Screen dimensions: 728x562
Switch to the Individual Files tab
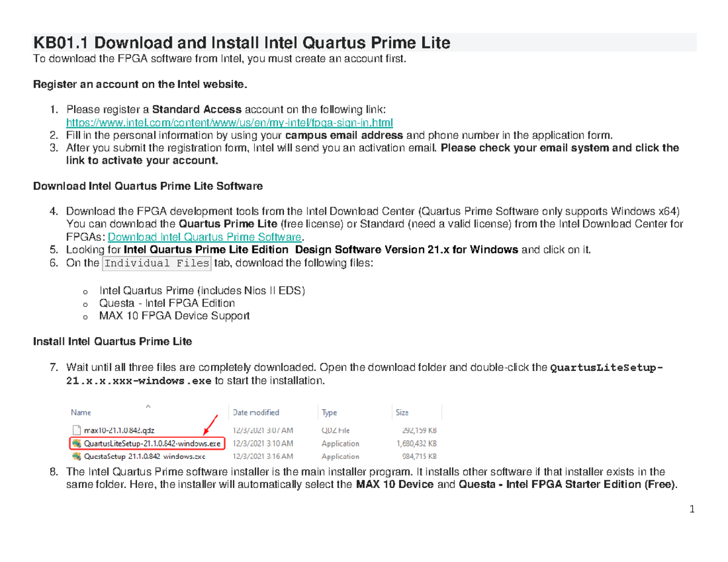pos(157,263)
